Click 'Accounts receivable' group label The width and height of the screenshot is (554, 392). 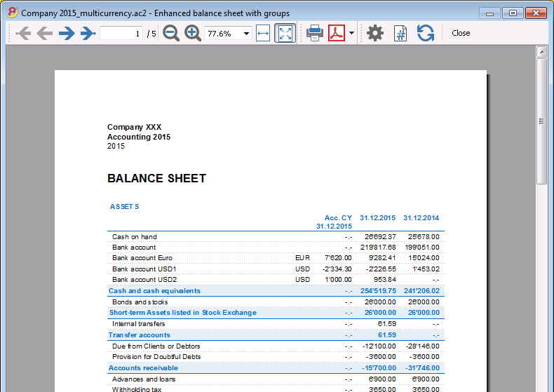144,368
